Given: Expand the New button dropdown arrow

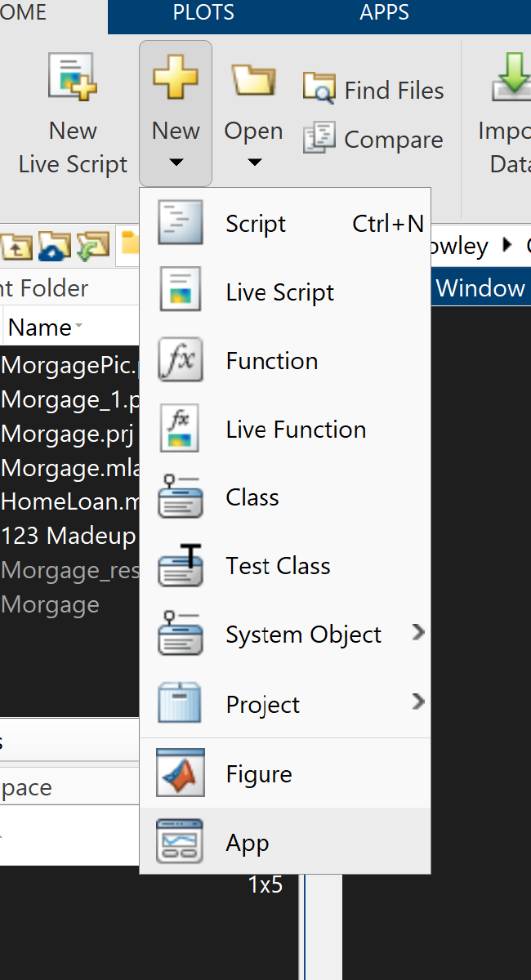Looking at the screenshot, I should point(176,163).
